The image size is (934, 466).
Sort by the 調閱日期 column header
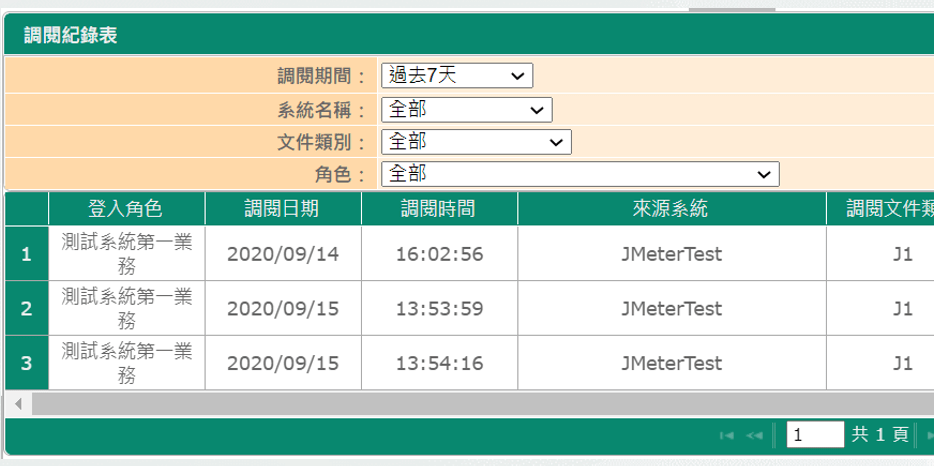283,209
